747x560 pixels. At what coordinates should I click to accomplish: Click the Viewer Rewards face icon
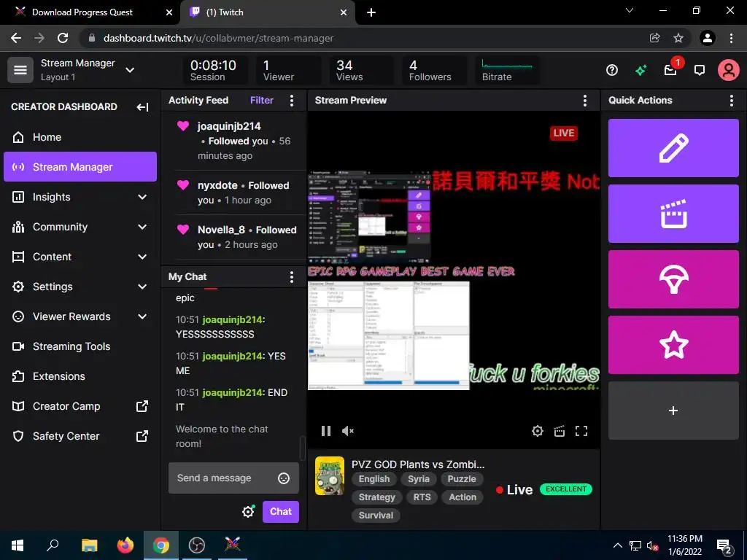point(18,316)
